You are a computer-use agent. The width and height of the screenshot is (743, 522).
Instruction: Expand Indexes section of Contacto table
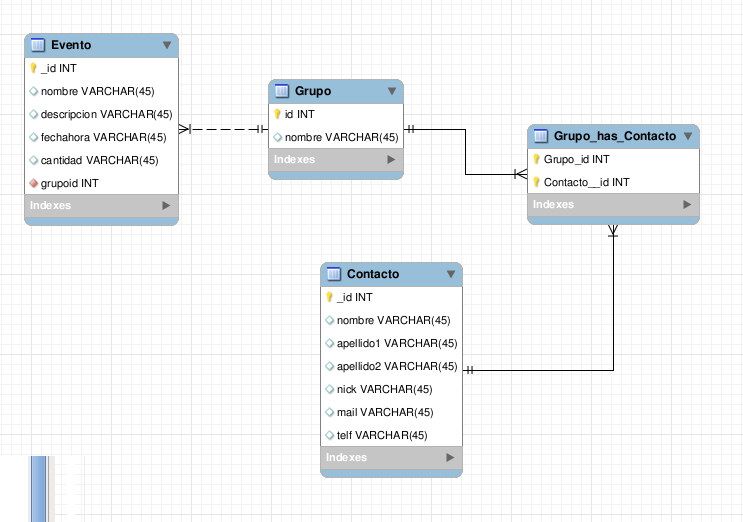point(450,457)
